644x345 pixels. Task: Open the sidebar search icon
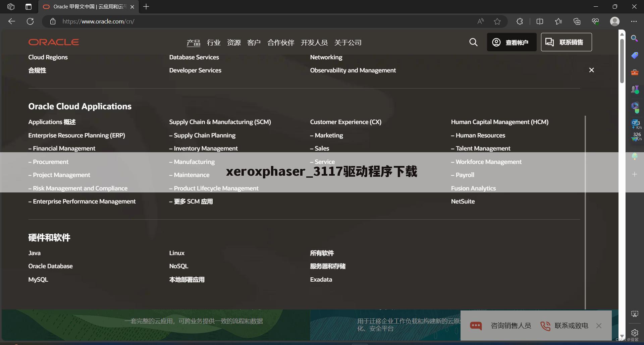click(x=634, y=38)
